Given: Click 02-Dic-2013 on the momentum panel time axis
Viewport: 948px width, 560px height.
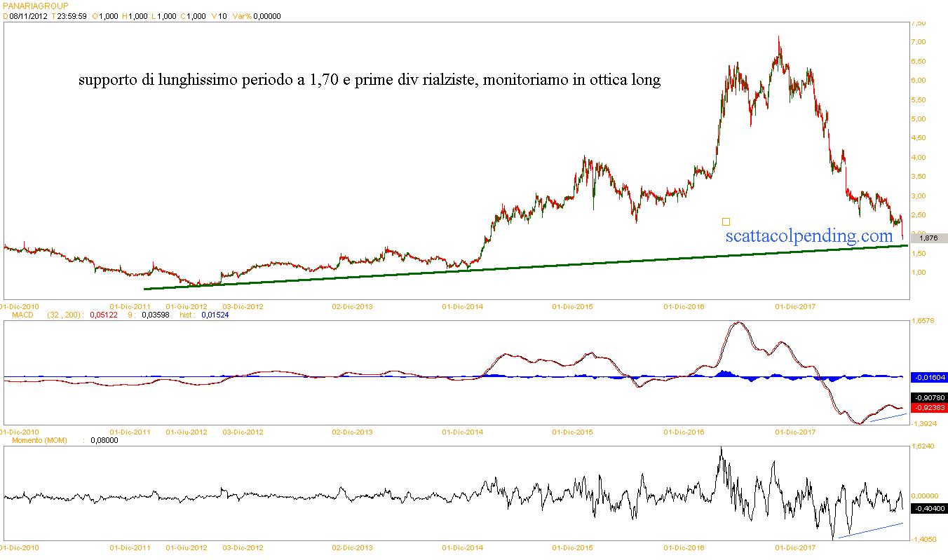Looking at the screenshot, I should [352, 547].
